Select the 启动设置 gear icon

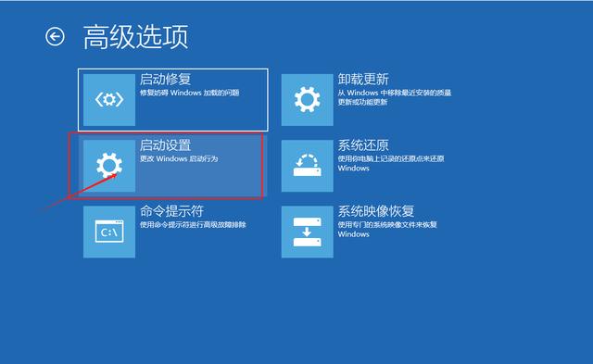[x=109, y=166]
